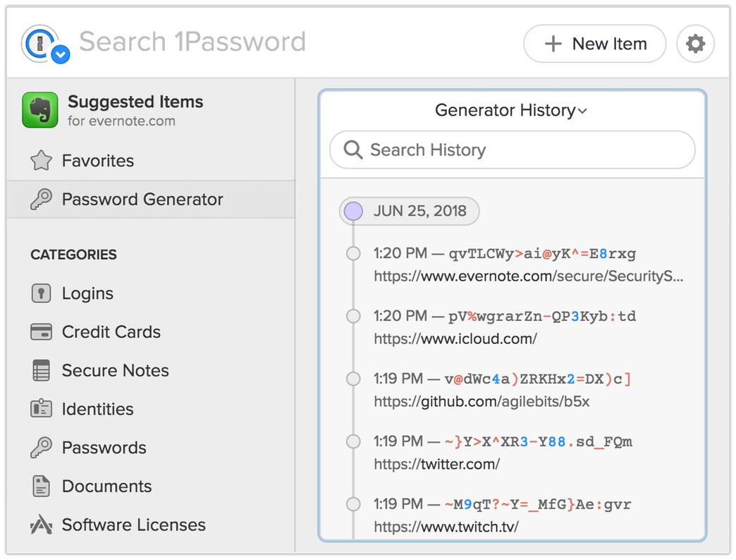736x560 pixels.
Task: Click the New Item button
Action: click(594, 43)
